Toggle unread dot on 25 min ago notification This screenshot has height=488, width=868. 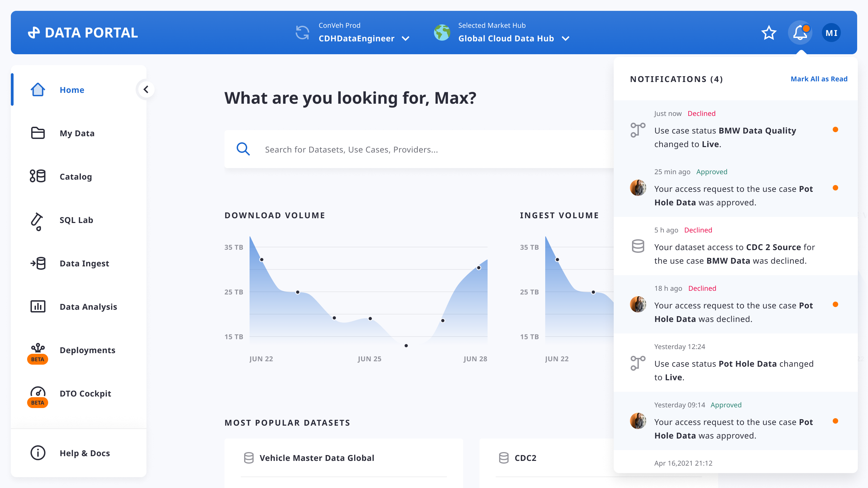[835, 188]
